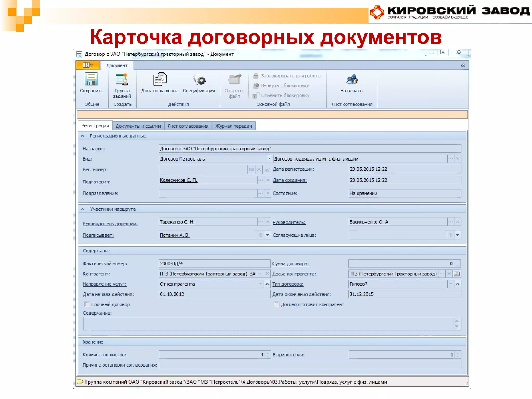This screenshot has height=399, width=532.
Task: Clear the Рег. номер field
Action: (259, 170)
